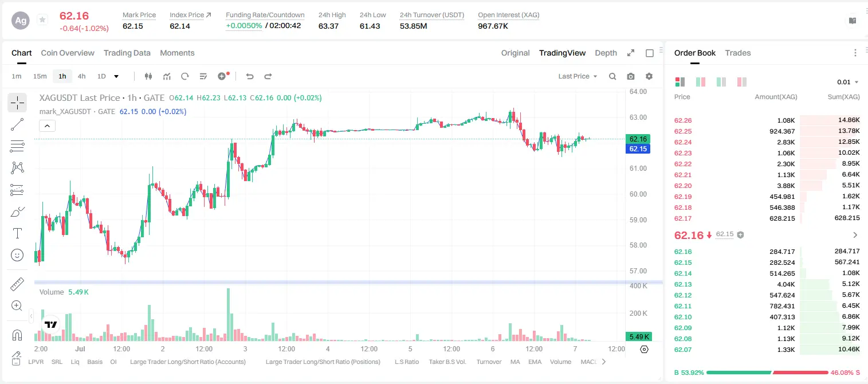Open the Last Price dropdown
This screenshot has height=384, width=868.
(578, 76)
